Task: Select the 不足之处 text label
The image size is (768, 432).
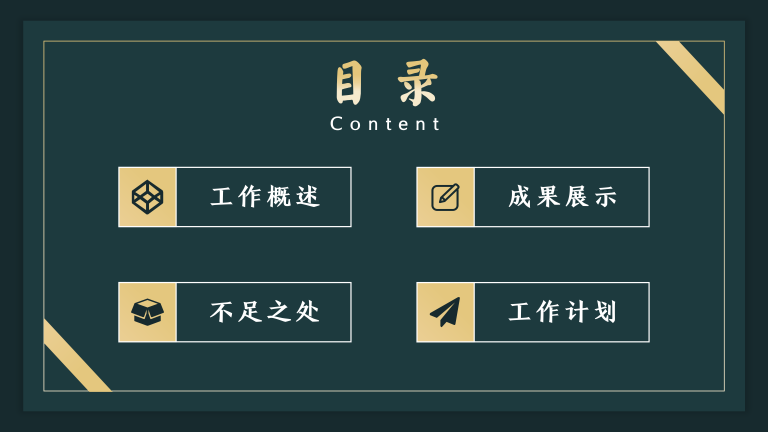Action: click(x=265, y=312)
